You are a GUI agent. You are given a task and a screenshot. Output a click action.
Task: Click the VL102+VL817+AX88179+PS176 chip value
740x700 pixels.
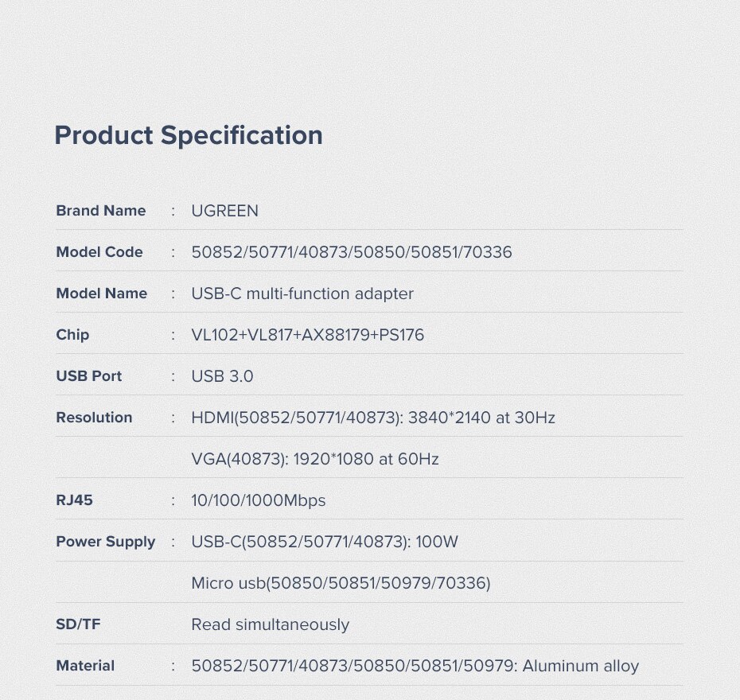pyautogui.click(x=307, y=335)
